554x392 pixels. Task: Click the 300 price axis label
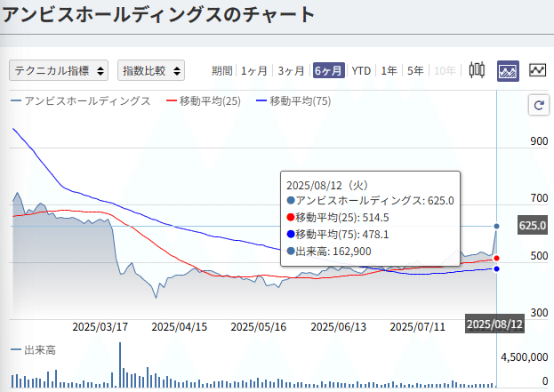tap(539, 313)
